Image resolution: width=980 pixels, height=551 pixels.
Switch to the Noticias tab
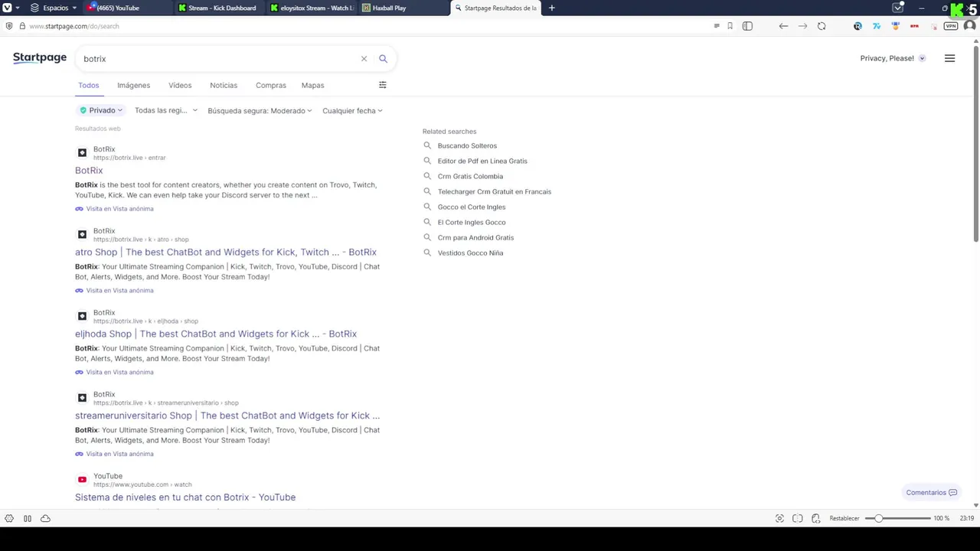coord(224,85)
